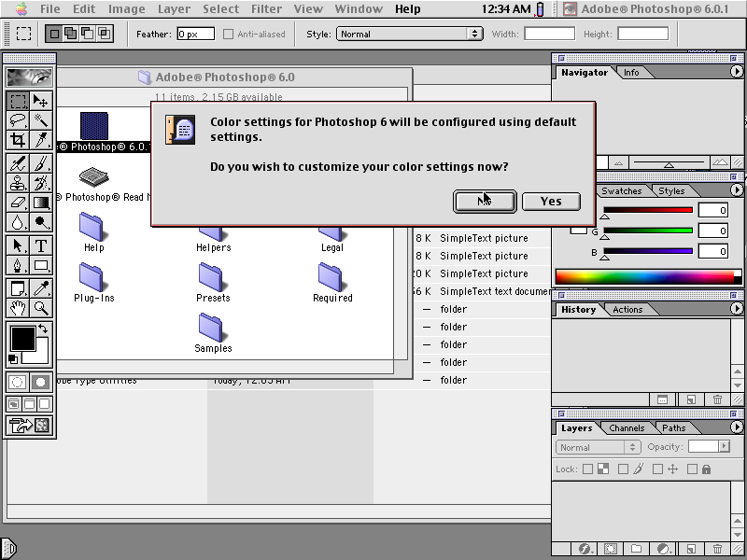Image resolution: width=747 pixels, height=560 pixels.
Task: Open the Filter menu
Action: (266, 8)
